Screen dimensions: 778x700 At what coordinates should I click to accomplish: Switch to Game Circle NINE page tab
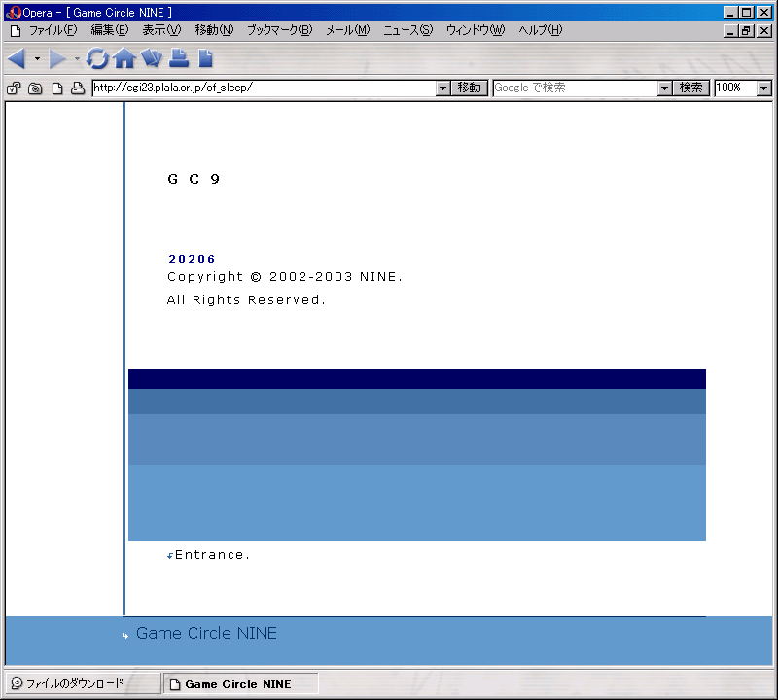(x=240, y=683)
